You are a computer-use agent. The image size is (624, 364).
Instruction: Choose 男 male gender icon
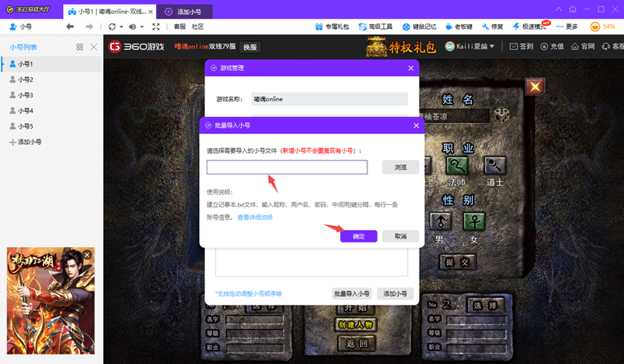point(441,221)
